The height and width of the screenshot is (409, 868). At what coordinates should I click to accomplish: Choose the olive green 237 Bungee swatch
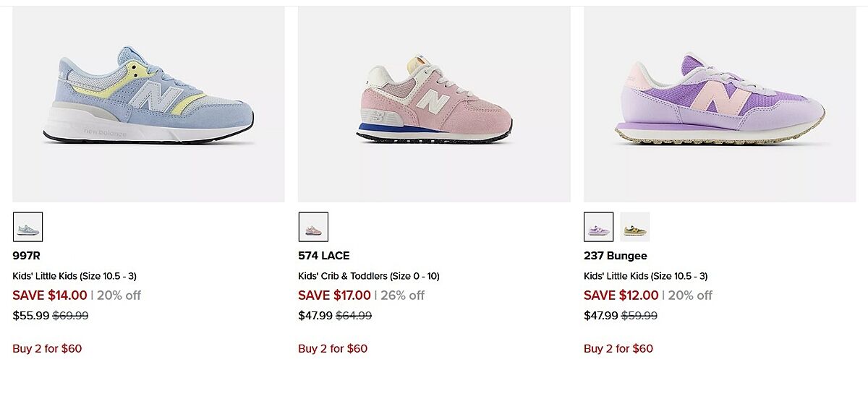[x=635, y=227]
